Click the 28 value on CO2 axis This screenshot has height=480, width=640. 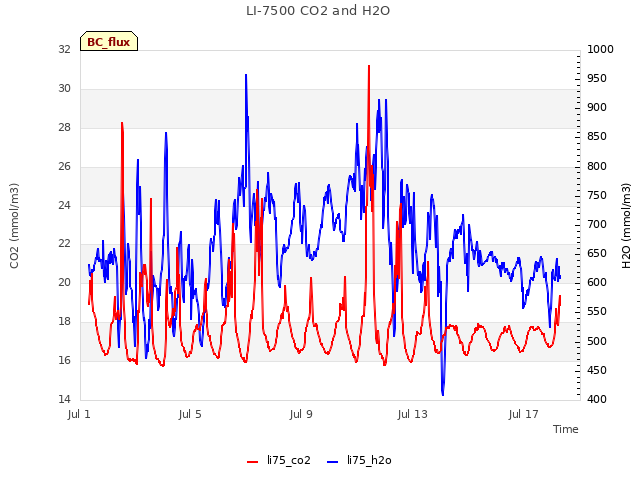point(64,127)
